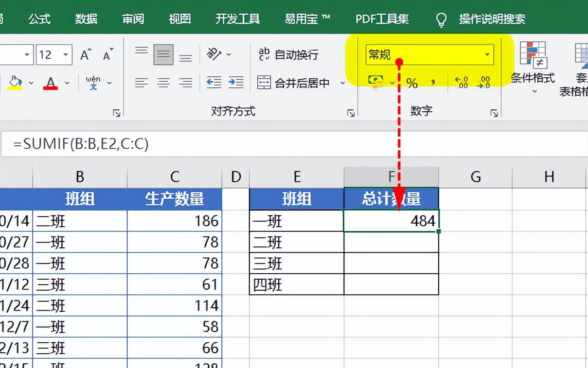The image size is (588, 368).
Task: Select the 二班 cell in column E
Action: tap(297, 242)
